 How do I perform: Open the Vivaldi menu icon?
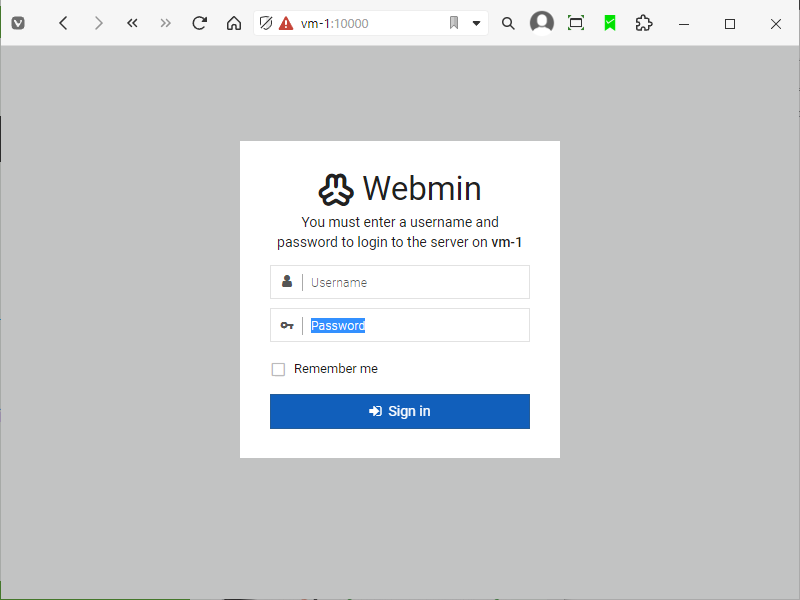(18, 23)
